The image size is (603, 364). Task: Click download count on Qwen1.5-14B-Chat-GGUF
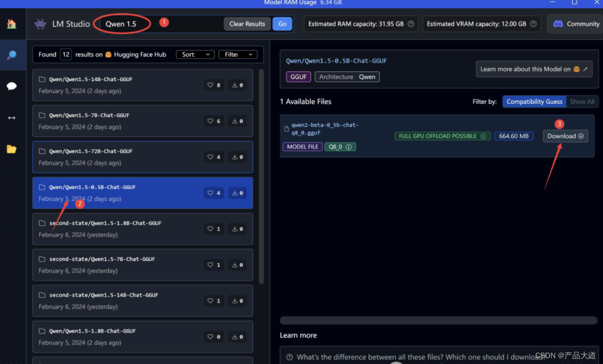coord(237,85)
